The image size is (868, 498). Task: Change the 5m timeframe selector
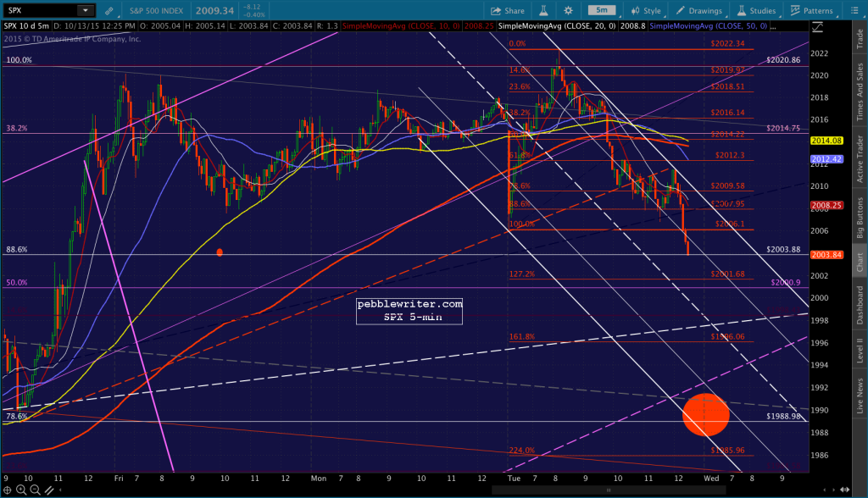(602, 10)
